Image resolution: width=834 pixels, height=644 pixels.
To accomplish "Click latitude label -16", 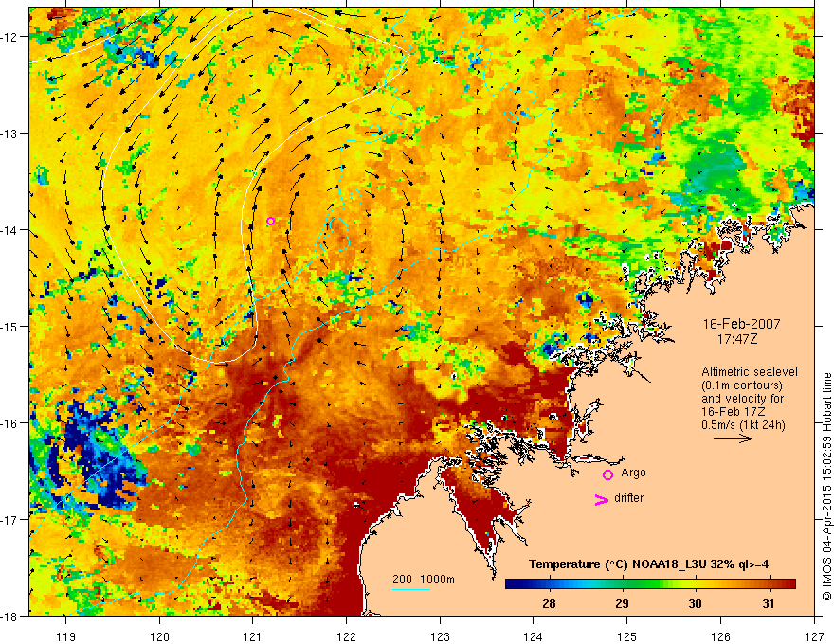I will (10, 423).
